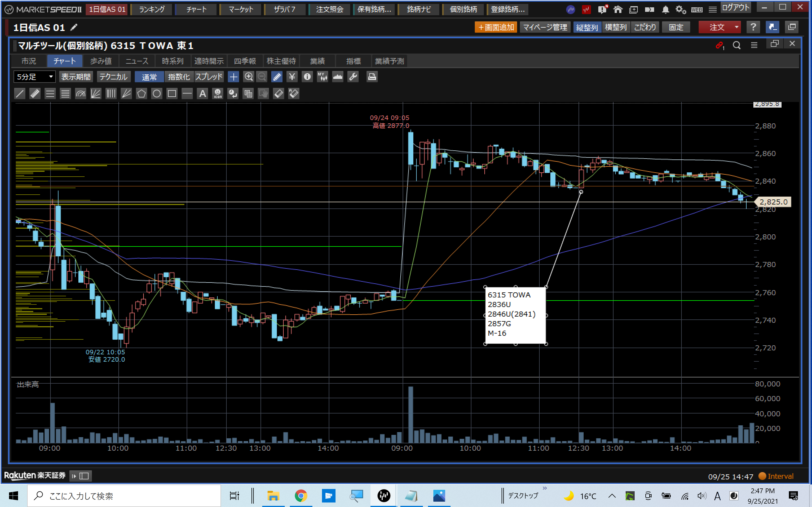Image resolution: width=812 pixels, height=507 pixels.
Task: Click the ＋画面追加 button
Action: click(x=496, y=27)
